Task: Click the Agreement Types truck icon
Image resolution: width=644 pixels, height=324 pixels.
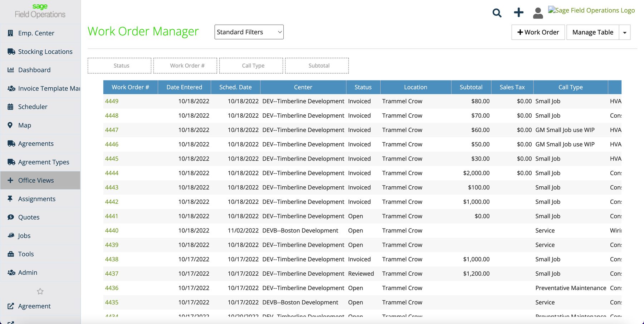Action: 11,162
